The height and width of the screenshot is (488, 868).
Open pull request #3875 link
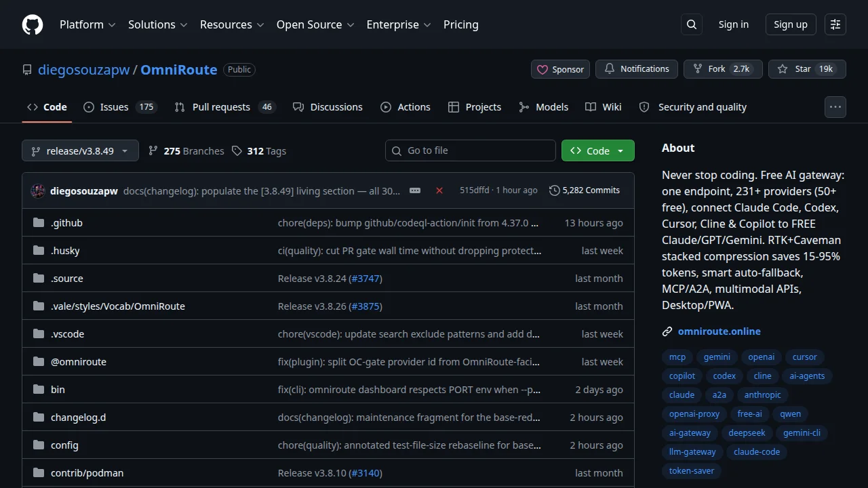click(x=366, y=306)
